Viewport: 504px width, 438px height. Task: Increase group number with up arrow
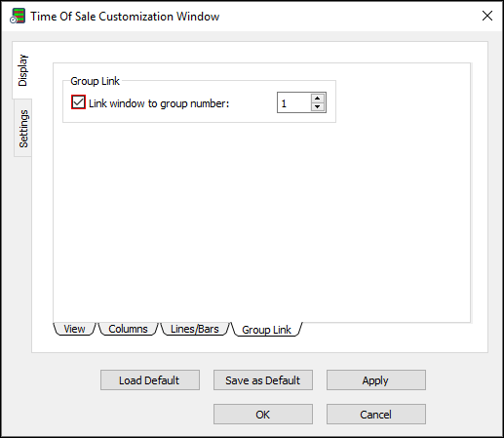318,99
